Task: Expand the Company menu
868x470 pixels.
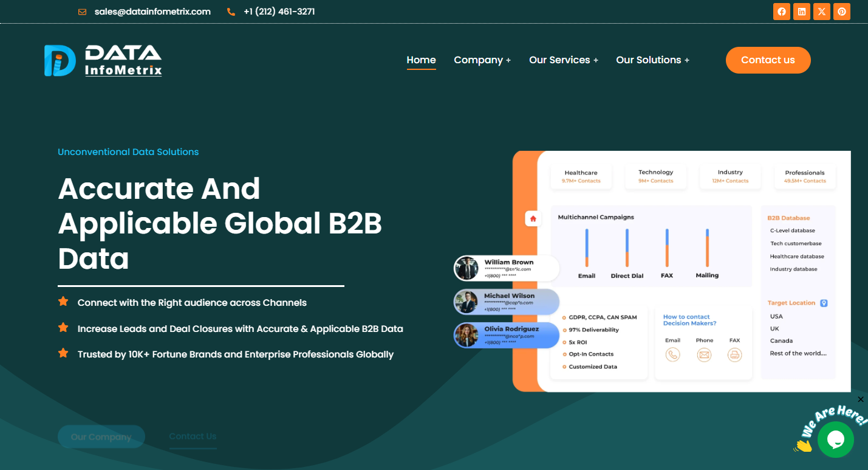Action: pyautogui.click(x=482, y=60)
